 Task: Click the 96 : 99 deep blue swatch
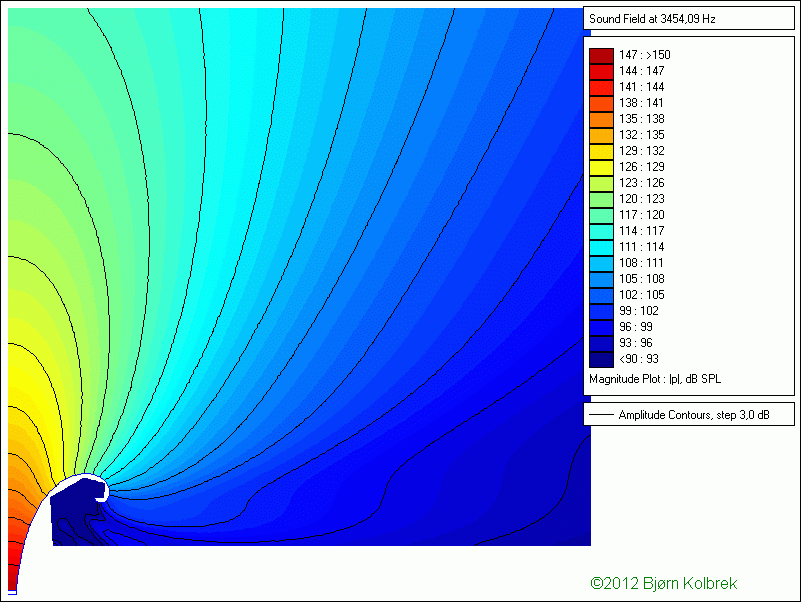coord(601,327)
